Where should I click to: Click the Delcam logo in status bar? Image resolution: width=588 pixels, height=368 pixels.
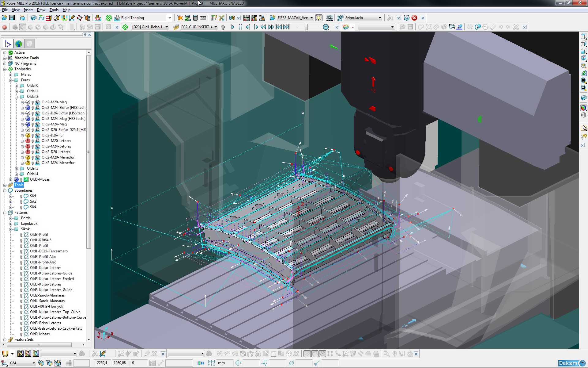click(x=572, y=363)
